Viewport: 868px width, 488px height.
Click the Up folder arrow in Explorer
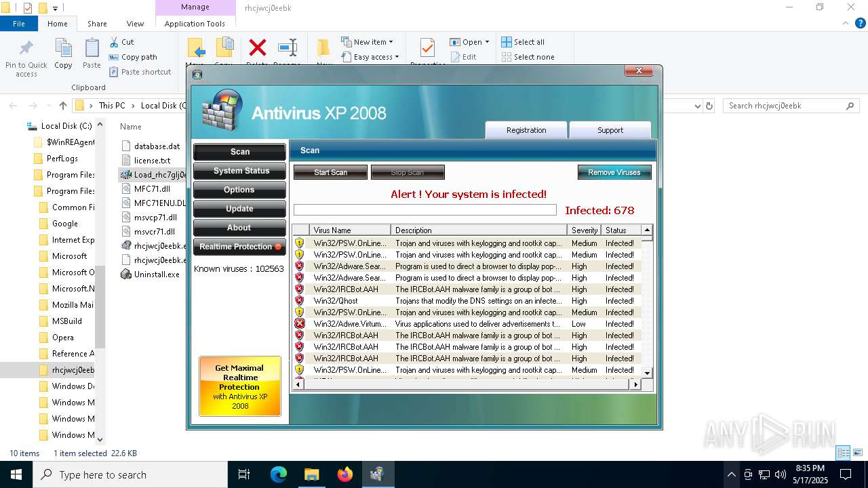point(63,106)
